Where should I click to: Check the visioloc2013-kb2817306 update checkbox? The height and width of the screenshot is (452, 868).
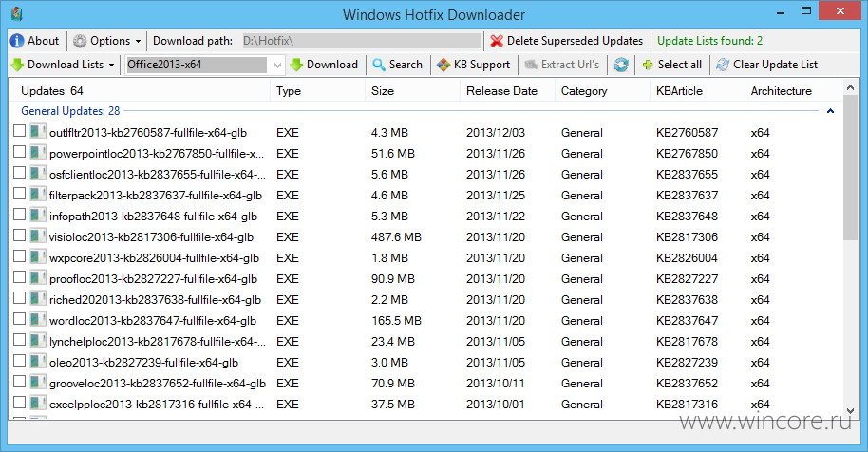pos(19,235)
